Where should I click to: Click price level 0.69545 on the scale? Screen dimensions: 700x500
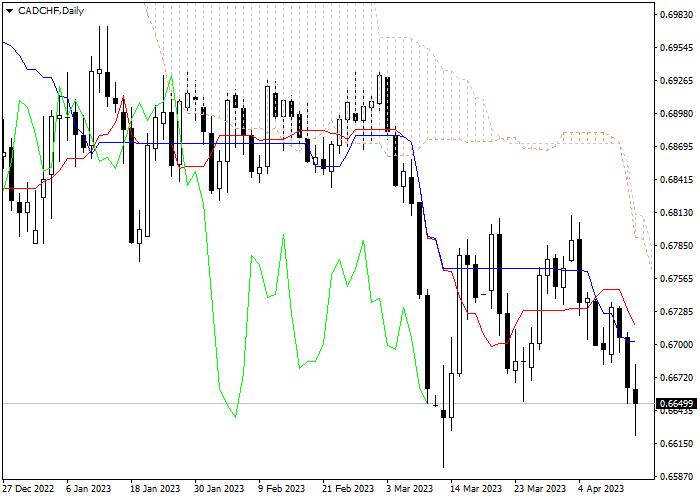click(x=676, y=48)
